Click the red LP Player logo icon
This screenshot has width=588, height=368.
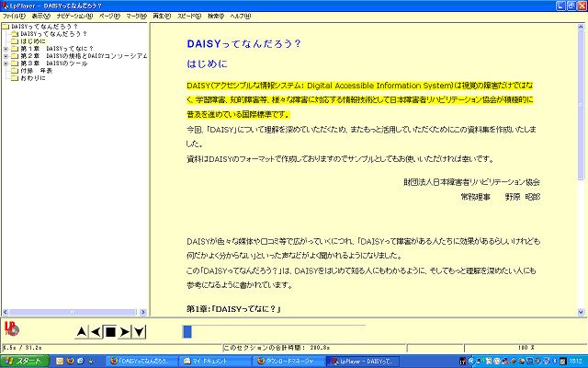click(x=11, y=329)
